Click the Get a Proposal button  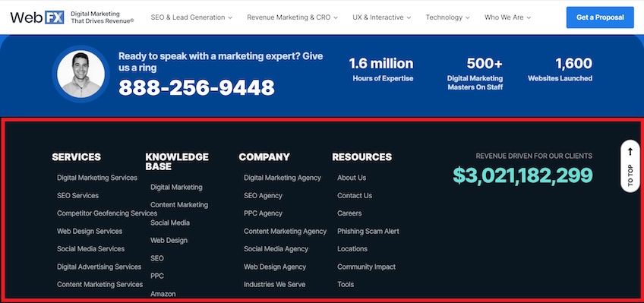[600, 17]
